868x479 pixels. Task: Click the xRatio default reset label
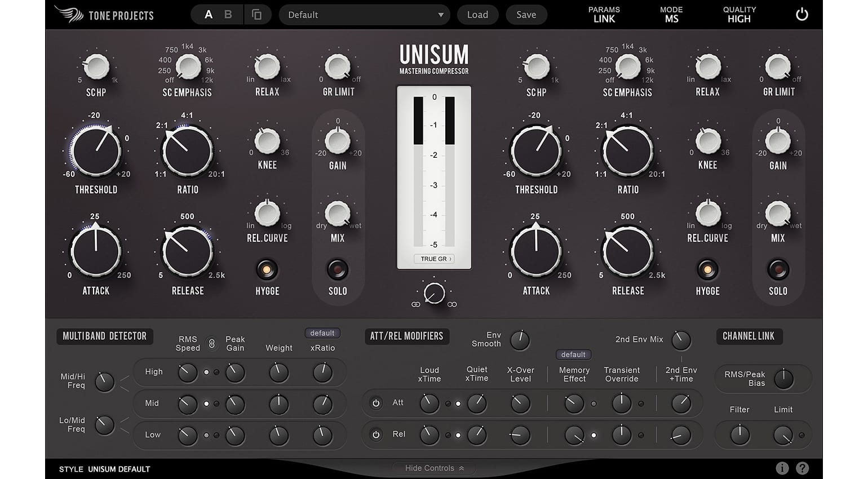click(x=322, y=333)
